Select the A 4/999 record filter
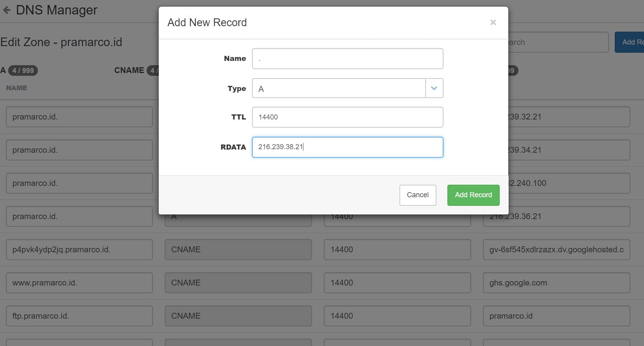This screenshot has height=346, width=644. (20, 70)
